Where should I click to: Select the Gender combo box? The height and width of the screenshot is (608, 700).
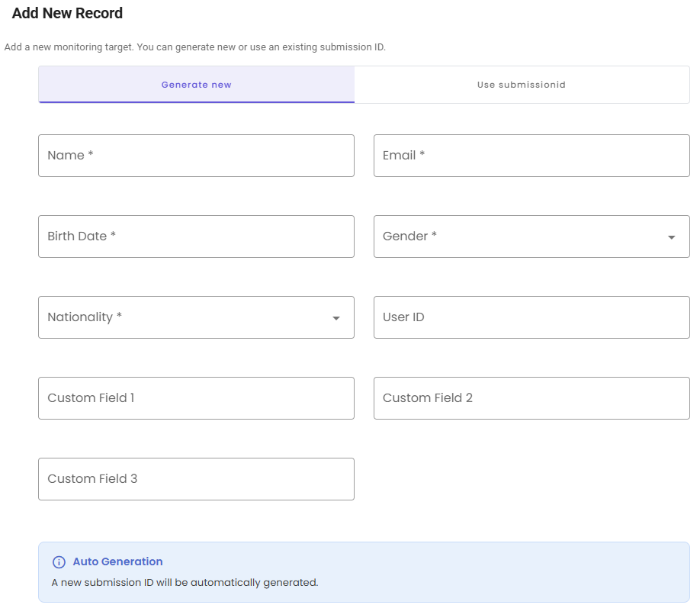(531, 236)
